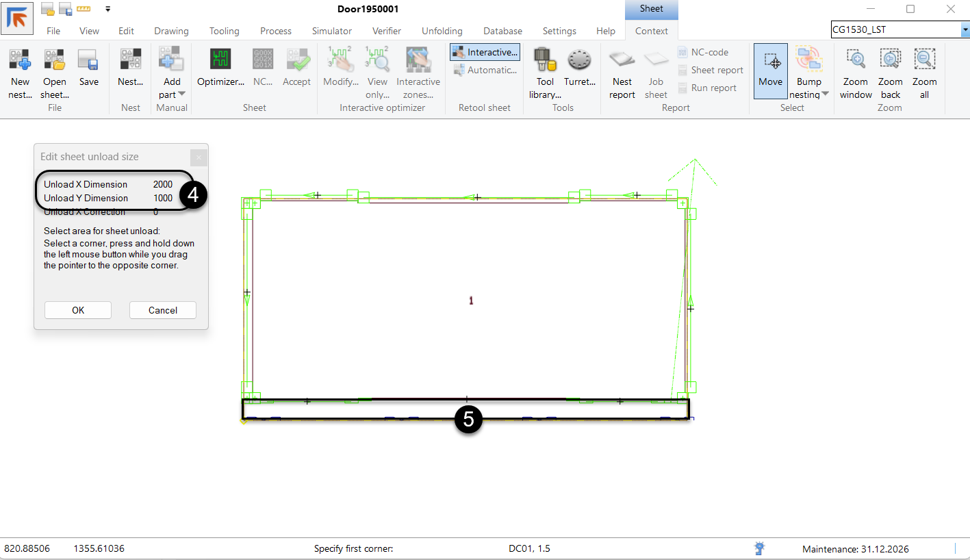Click the Unload X Dimension value field
The width and height of the screenshot is (970, 560).
(x=163, y=184)
